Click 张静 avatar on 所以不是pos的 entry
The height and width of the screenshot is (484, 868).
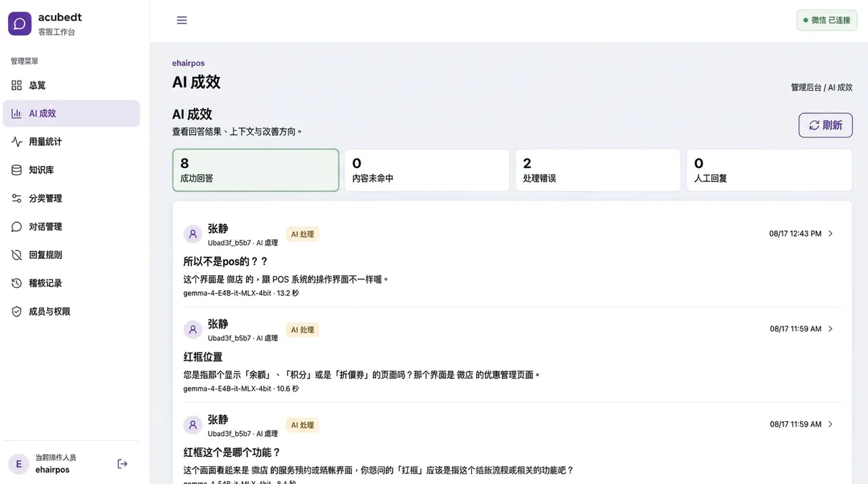[193, 234]
